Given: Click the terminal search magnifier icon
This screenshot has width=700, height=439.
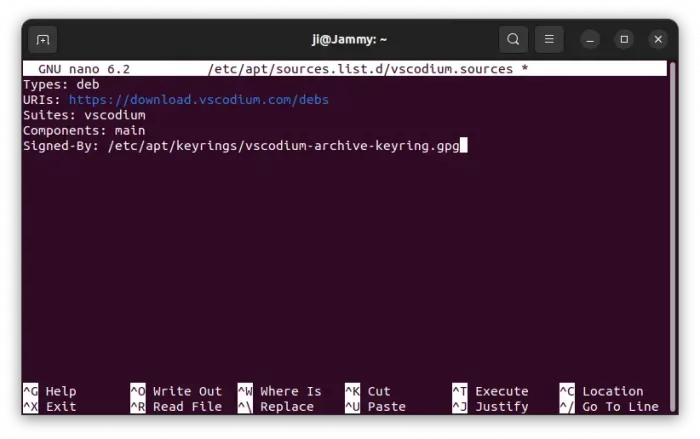Looking at the screenshot, I should pyautogui.click(x=513, y=40).
